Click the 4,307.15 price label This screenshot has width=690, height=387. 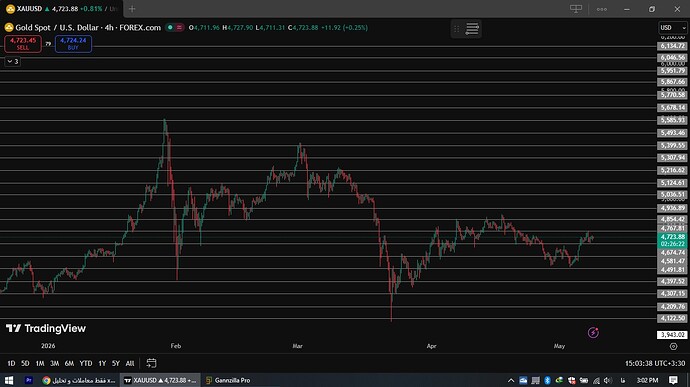(672, 293)
